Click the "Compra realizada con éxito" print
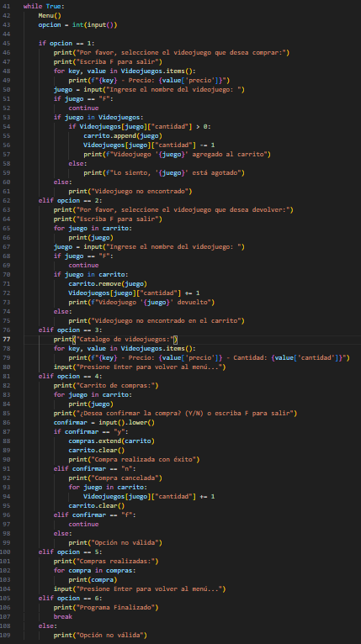The image size is (361, 644). coord(134,459)
